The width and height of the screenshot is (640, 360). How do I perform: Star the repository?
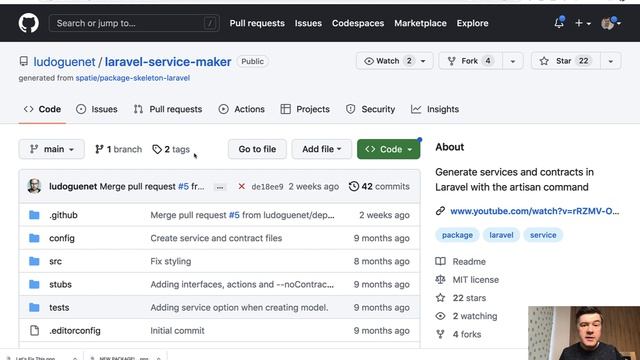pos(566,61)
